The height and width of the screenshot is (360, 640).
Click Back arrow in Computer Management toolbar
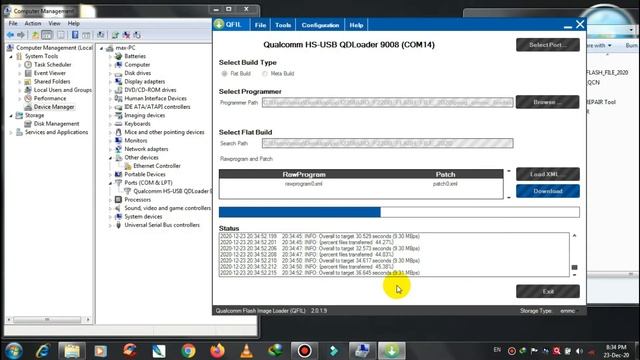pyautogui.click(x=10, y=35)
